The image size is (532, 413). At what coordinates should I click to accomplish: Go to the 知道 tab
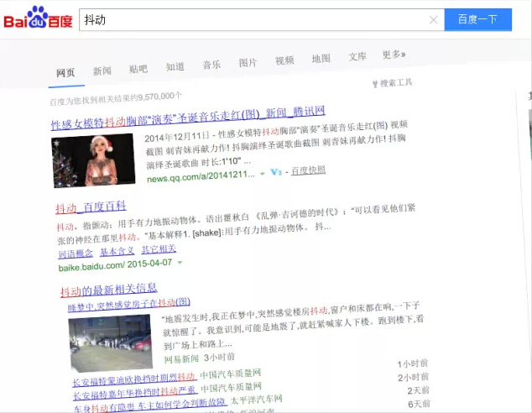(175, 66)
